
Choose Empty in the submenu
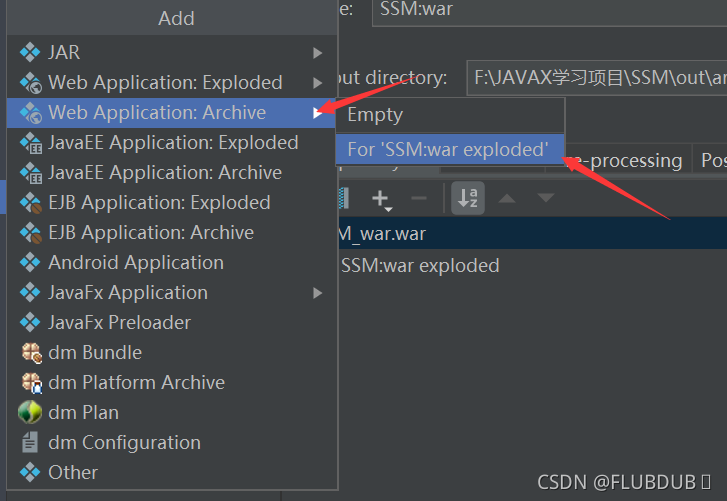pyautogui.click(x=450, y=115)
